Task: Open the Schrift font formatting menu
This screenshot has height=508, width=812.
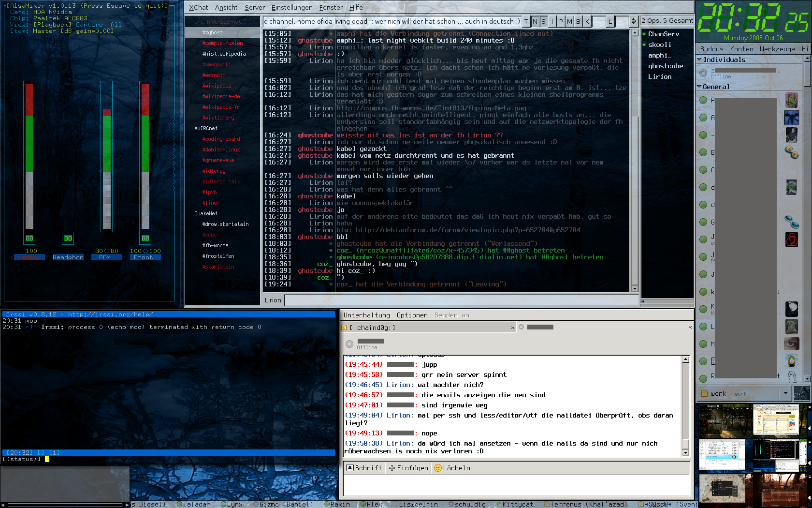Action: coord(364,468)
